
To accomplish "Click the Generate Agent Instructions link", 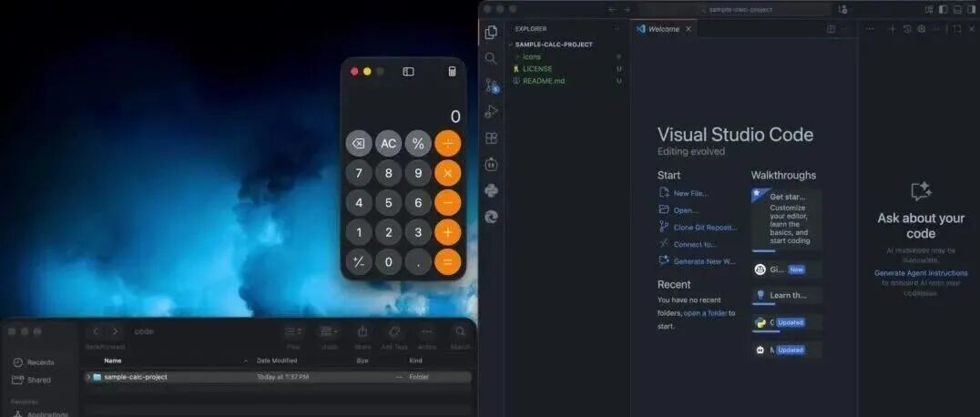I will pyautogui.click(x=921, y=273).
